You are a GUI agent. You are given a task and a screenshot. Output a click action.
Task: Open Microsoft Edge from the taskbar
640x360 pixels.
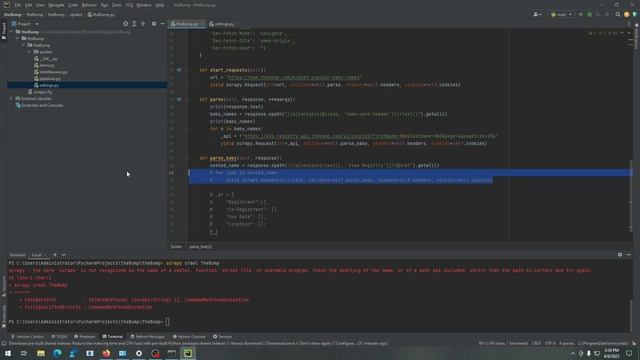[x=57, y=353]
